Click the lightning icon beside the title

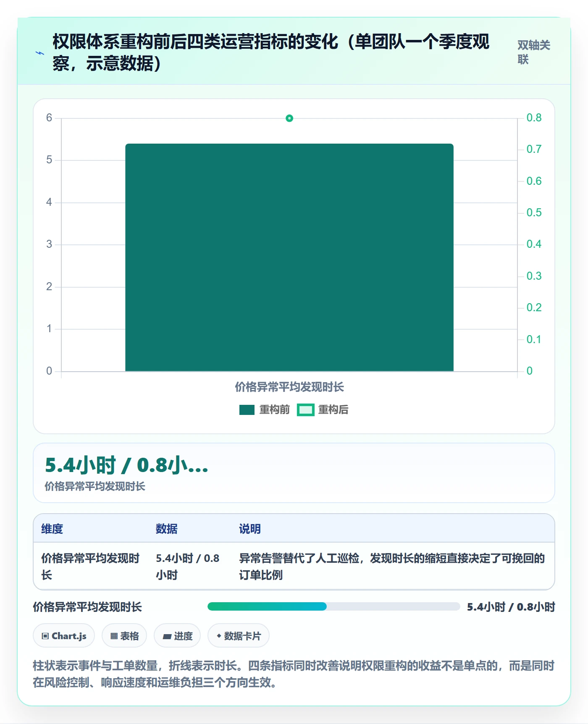(x=40, y=53)
